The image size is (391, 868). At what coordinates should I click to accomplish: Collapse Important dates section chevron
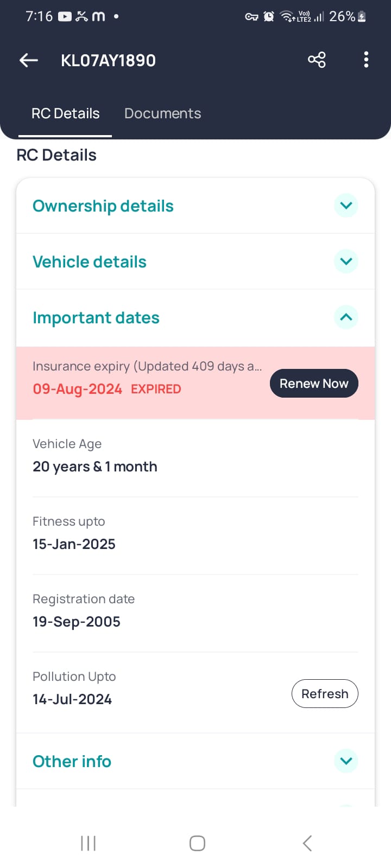[x=346, y=317]
